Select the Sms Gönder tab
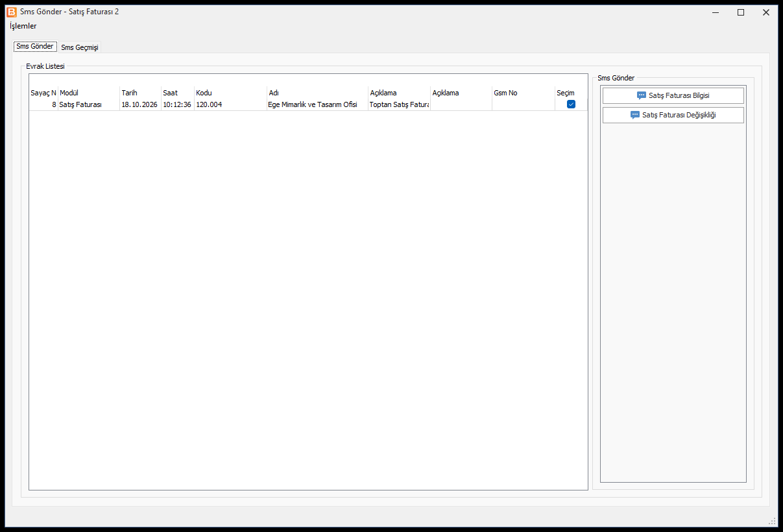This screenshot has height=532, width=783. click(x=35, y=47)
